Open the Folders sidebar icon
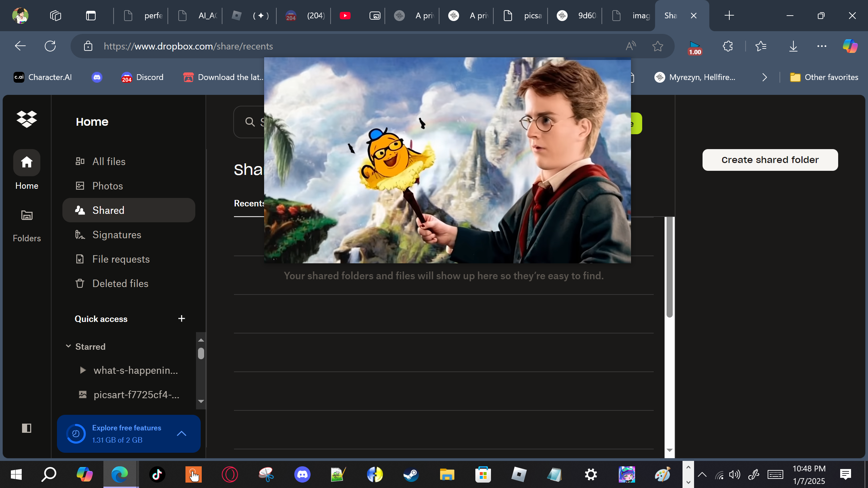This screenshot has width=868, height=488. tap(26, 215)
